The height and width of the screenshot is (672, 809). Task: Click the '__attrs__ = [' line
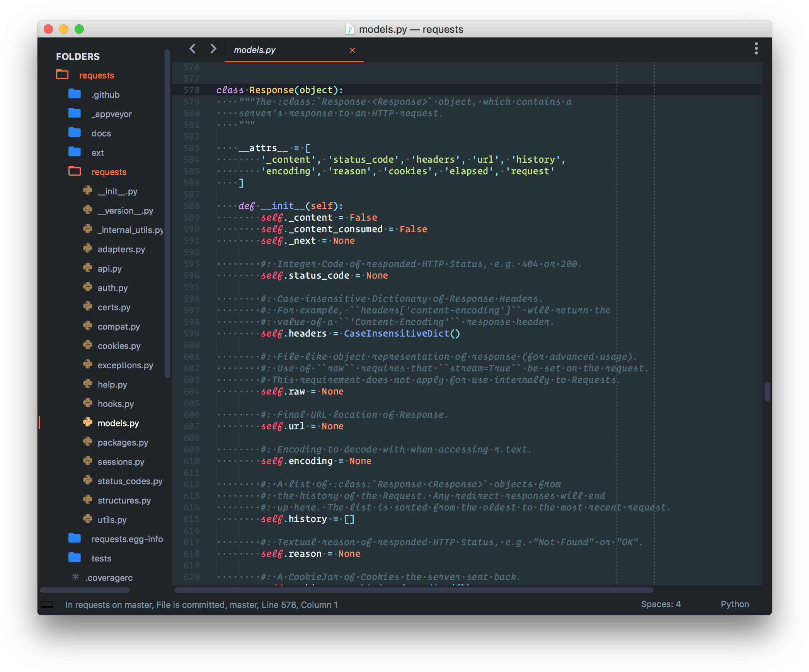click(274, 148)
